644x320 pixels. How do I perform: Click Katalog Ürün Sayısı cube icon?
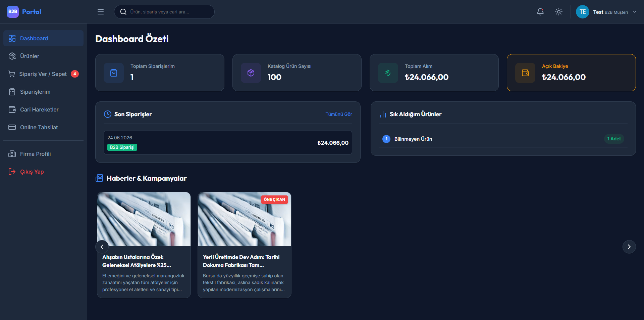[251, 73]
